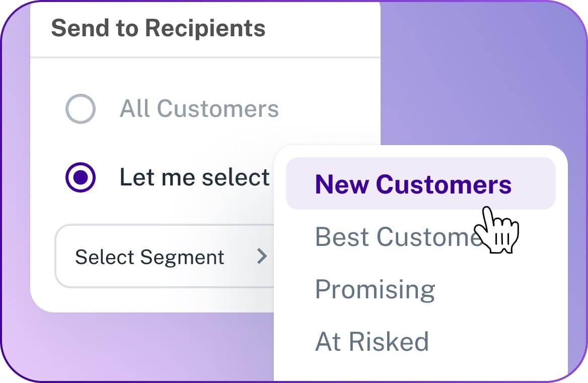Click the "Best" word in the segment list
Viewport: 588px width, 383px height.
click(x=342, y=237)
